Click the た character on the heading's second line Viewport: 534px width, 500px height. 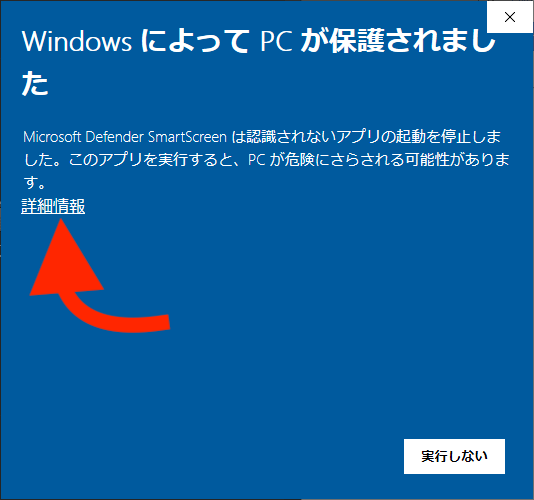point(35,83)
